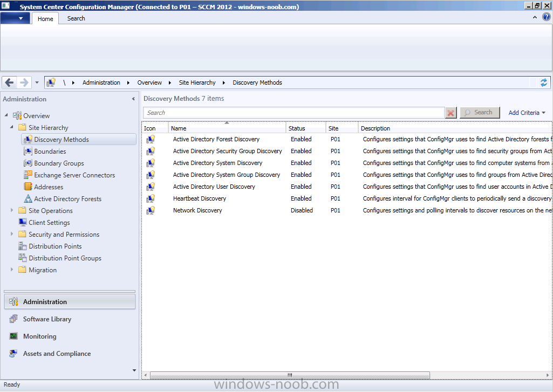The height and width of the screenshot is (392, 553).
Task: Sort list by the Site column header
Action: [x=342, y=128]
